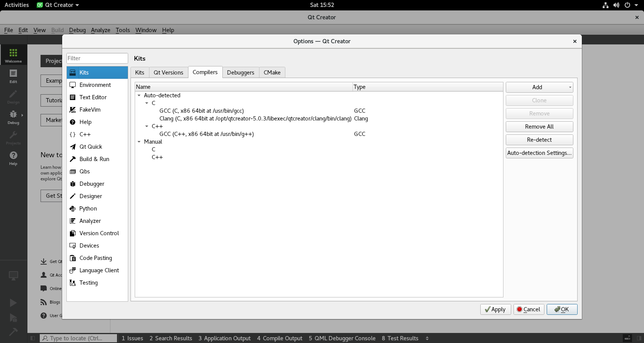Select the Debugger bug icon in sidebar
Image resolution: width=644 pixels, height=343 pixels.
click(73, 184)
